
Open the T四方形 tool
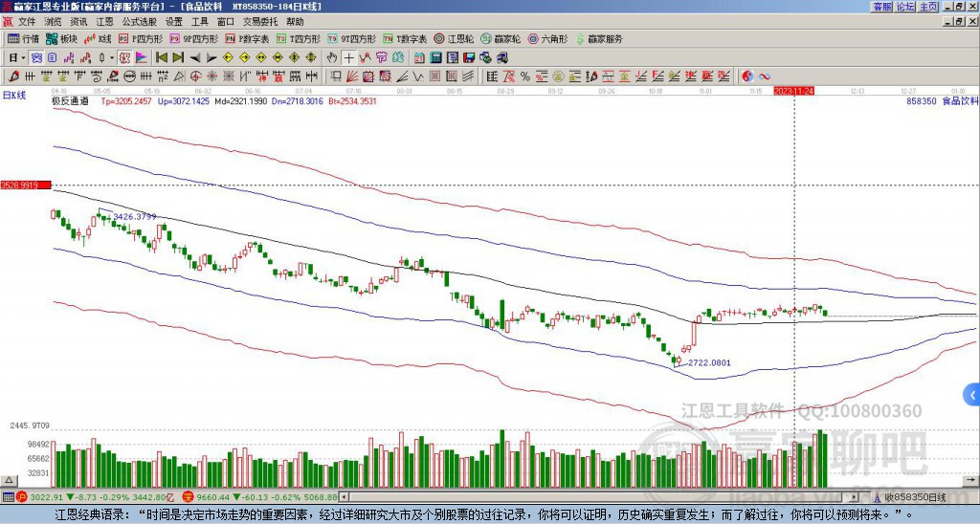tap(299, 38)
